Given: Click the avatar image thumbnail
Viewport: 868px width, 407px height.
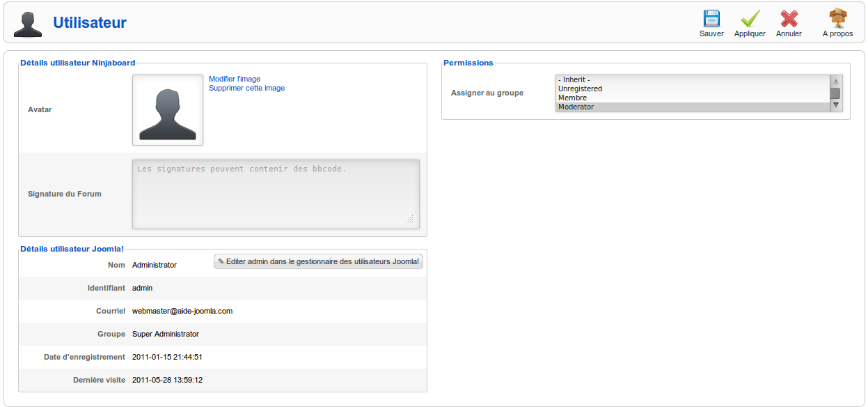Looking at the screenshot, I should (x=168, y=110).
